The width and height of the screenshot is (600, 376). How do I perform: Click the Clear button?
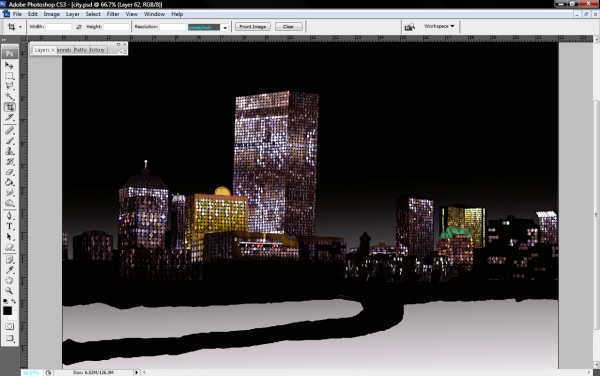(x=289, y=26)
